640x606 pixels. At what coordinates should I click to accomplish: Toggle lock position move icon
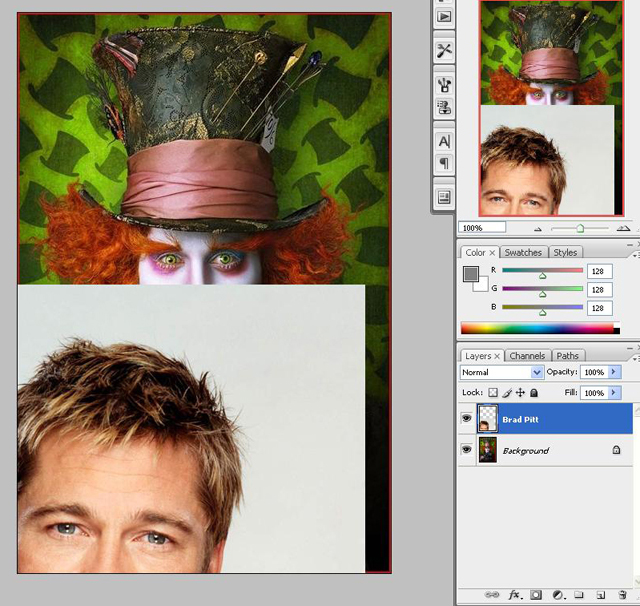[520, 393]
